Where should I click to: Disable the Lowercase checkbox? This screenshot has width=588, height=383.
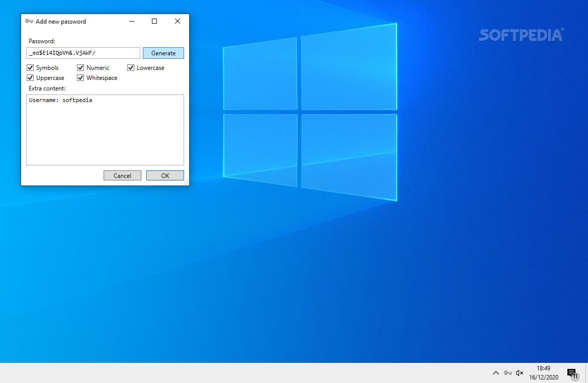click(x=131, y=68)
